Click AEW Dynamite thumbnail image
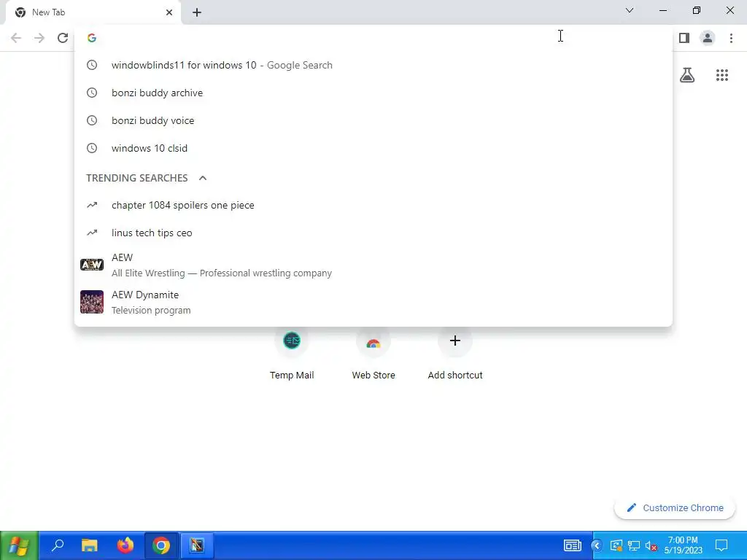 [91, 302]
